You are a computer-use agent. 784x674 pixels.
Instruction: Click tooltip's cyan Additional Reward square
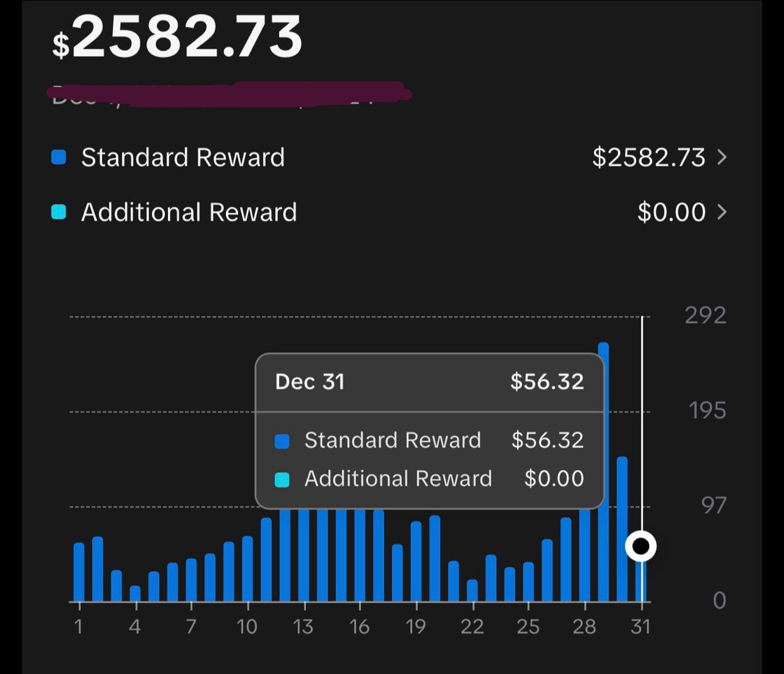click(282, 480)
